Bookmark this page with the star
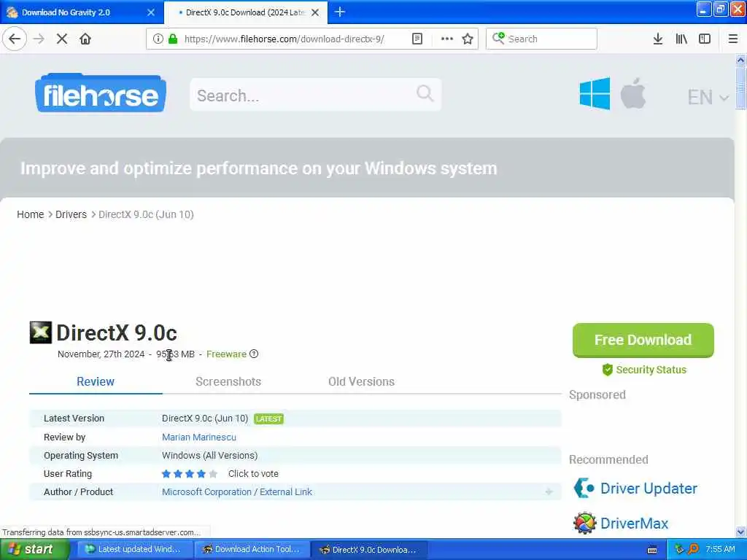Screen dimensions: 747x560 pyautogui.click(x=468, y=39)
